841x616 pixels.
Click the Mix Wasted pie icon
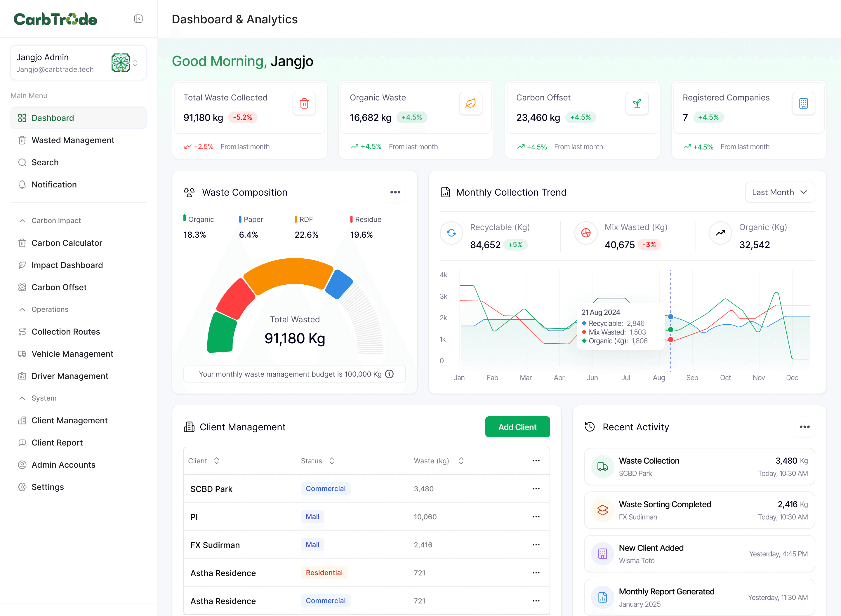coord(586,233)
